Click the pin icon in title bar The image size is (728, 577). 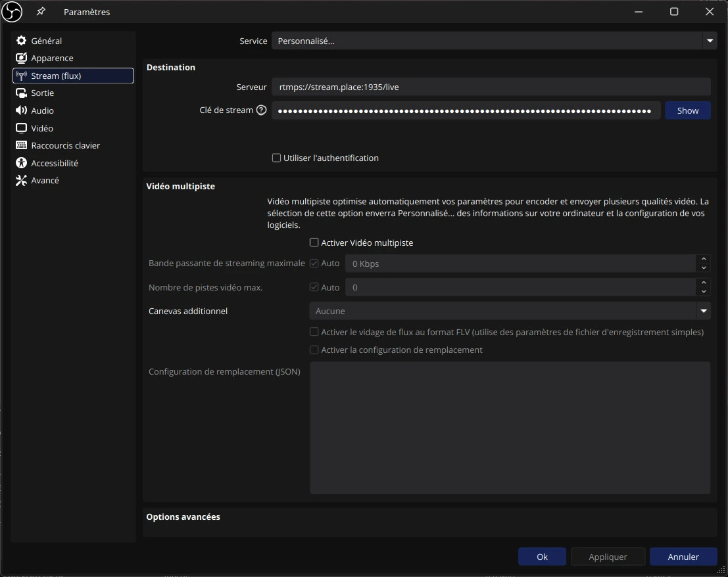41,12
